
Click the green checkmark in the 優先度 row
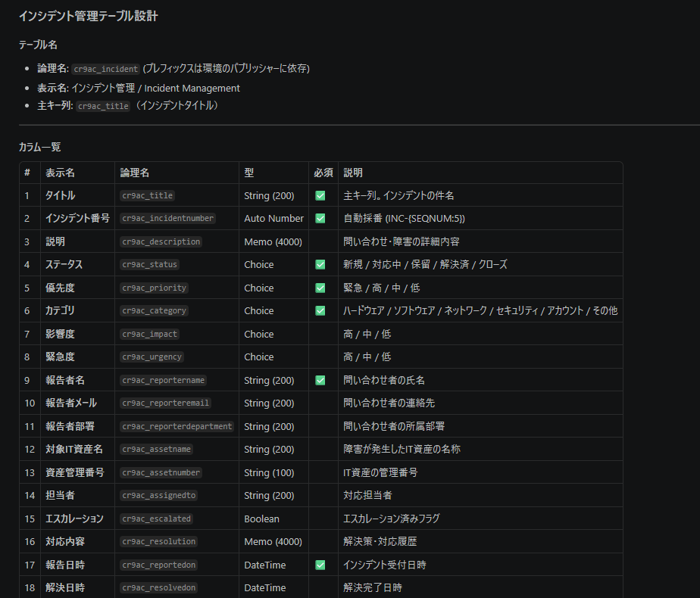(x=320, y=288)
